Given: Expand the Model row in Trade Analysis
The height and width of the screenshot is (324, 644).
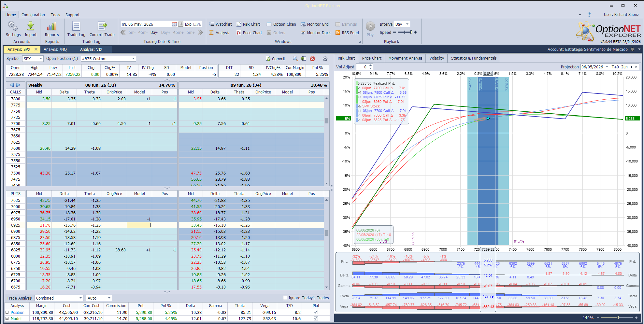Looking at the screenshot, I should point(7,318).
